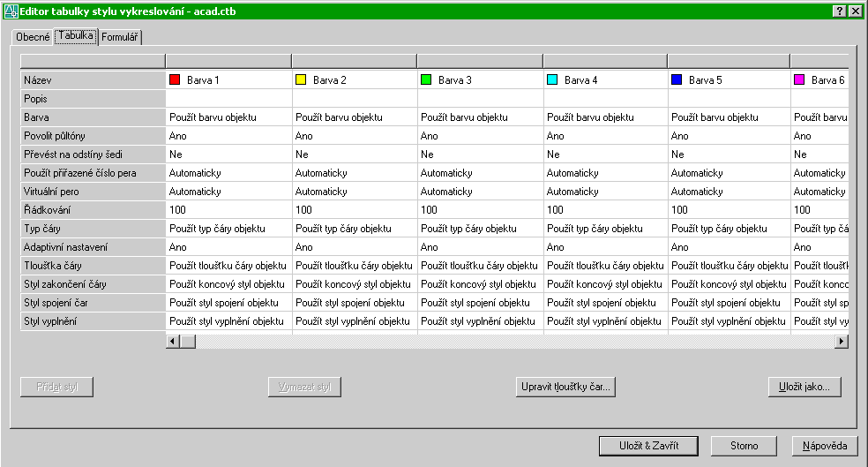Click the blue Barva 5 color swatch
The image size is (868, 467).
click(677, 79)
